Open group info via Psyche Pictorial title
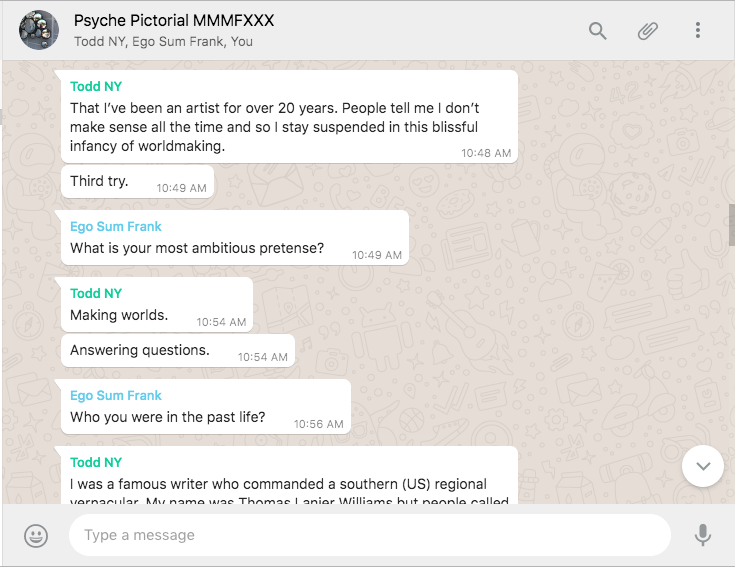Image resolution: width=735 pixels, height=567 pixels. click(x=174, y=21)
